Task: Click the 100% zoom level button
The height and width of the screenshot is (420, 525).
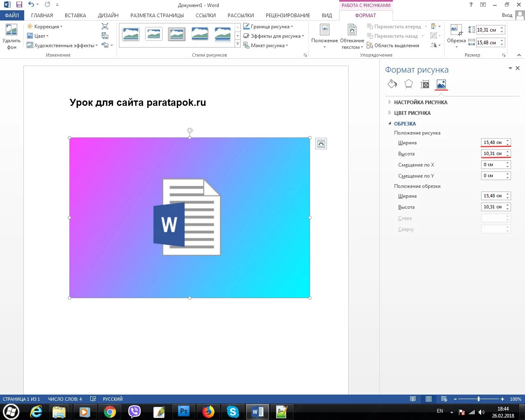Action: [x=516, y=399]
